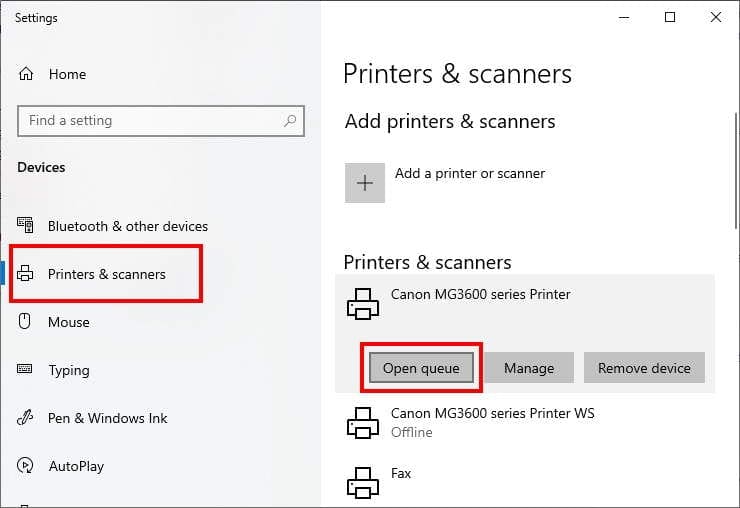740x508 pixels.
Task: Click the Manage button
Action: click(x=529, y=368)
